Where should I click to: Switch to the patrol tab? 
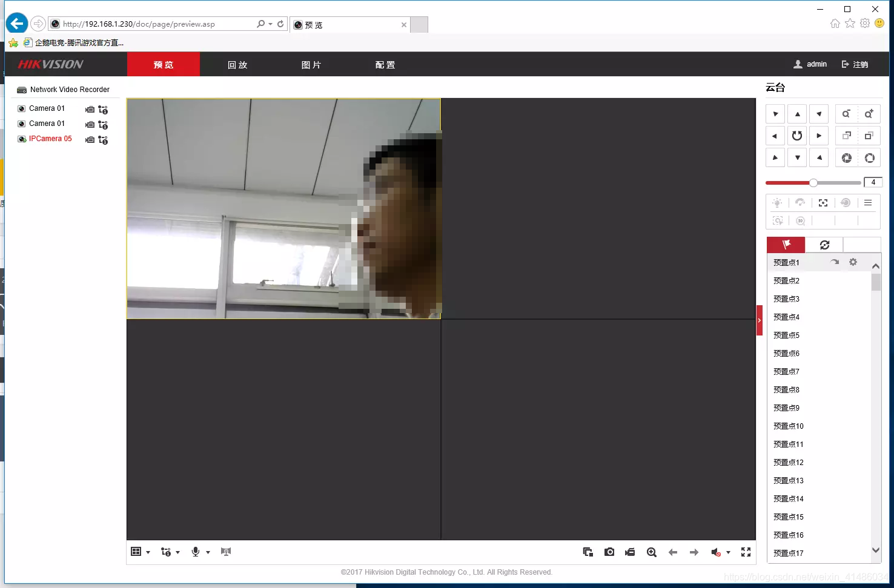pyautogui.click(x=824, y=245)
